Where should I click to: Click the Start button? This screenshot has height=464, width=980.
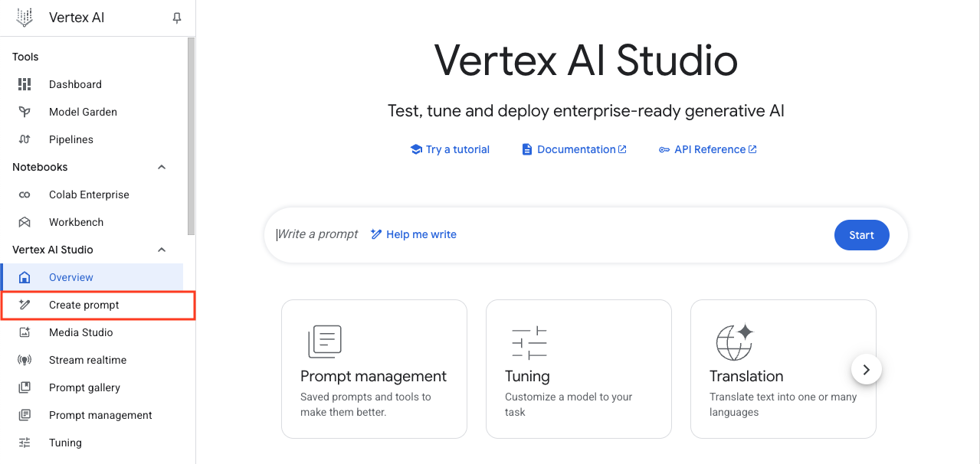pyautogui.click(x=861, y=235)
